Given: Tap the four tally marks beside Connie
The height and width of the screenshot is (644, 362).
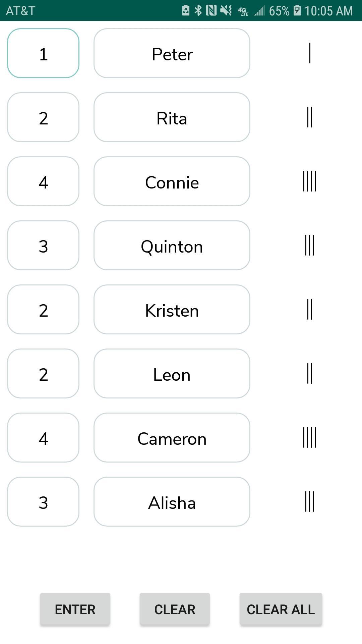Looking at the screenshot, I should (x=309, y=181).
